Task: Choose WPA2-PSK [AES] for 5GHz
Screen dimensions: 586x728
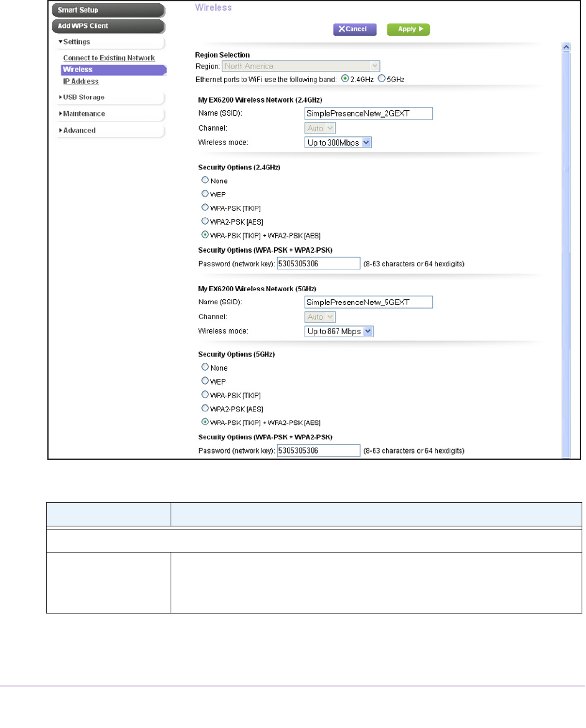Action: 205,408
